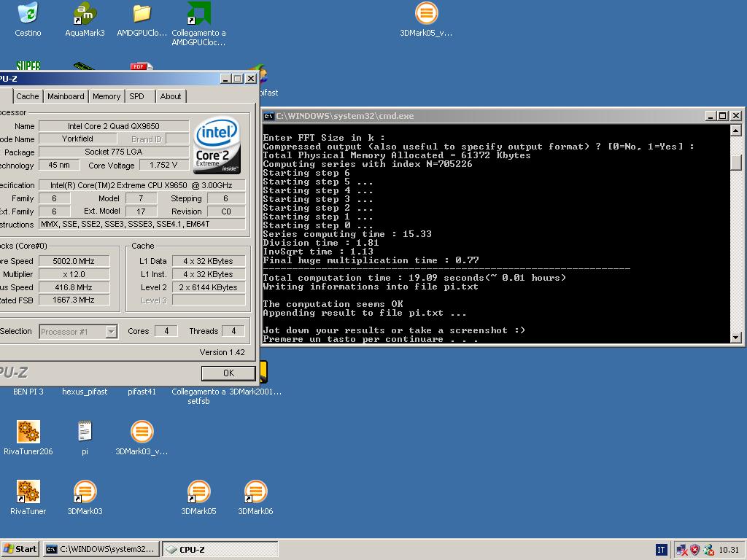Open the About tab in CPU-Z
The height and width of the screenshot is (560, 747).
(x=171, y=96)
